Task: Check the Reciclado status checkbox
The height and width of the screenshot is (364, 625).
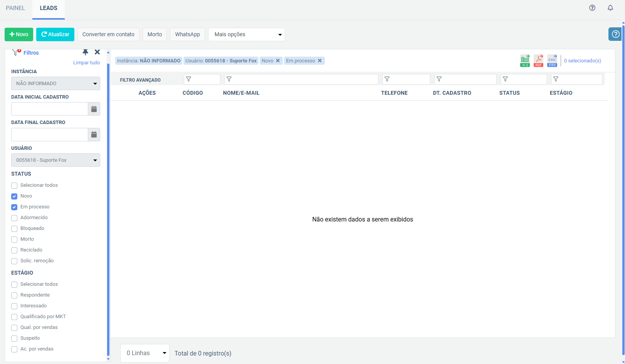Action: click(14, 250)
